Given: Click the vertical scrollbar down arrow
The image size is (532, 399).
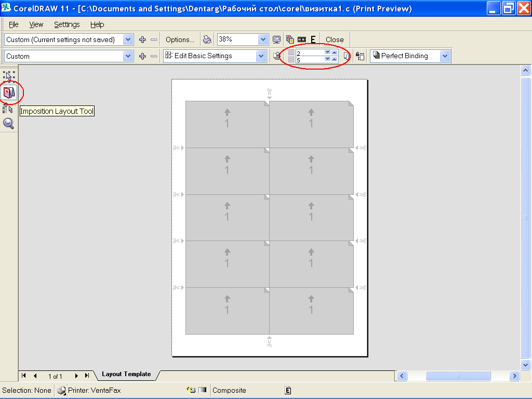Looking at the screenshot, I should click(526, 365).
